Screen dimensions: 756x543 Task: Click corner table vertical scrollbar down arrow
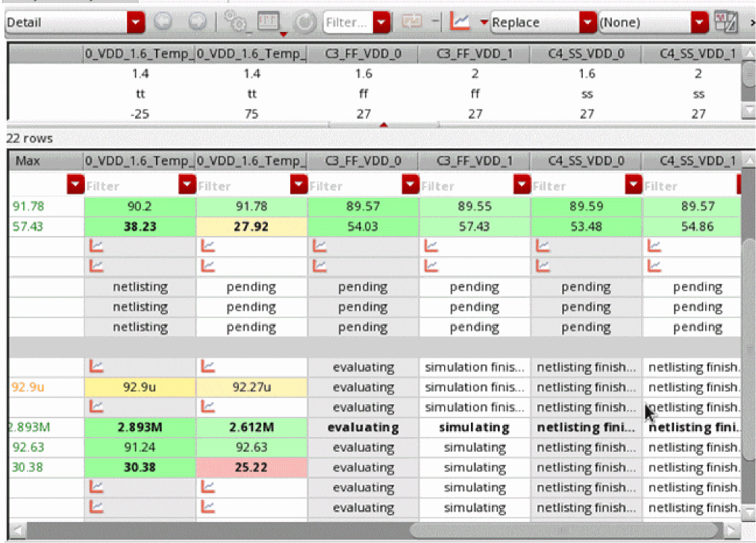[749, 111]
